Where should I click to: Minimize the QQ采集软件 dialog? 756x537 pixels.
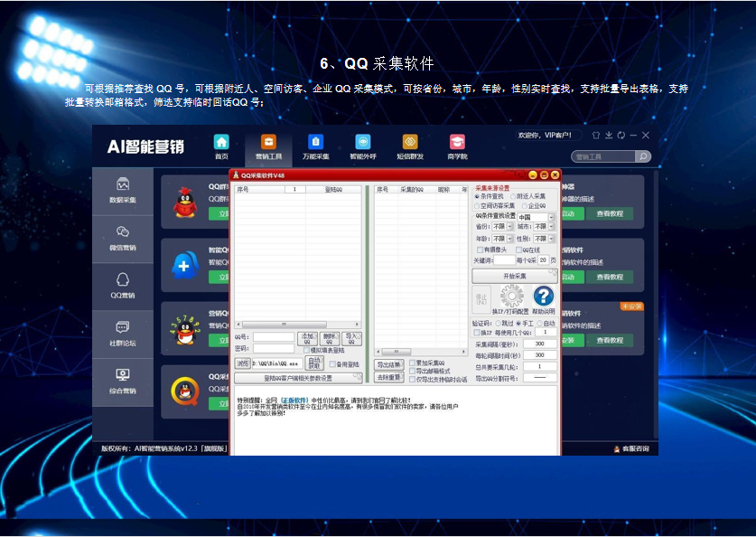pyautogui.click(x=533, y=174)
